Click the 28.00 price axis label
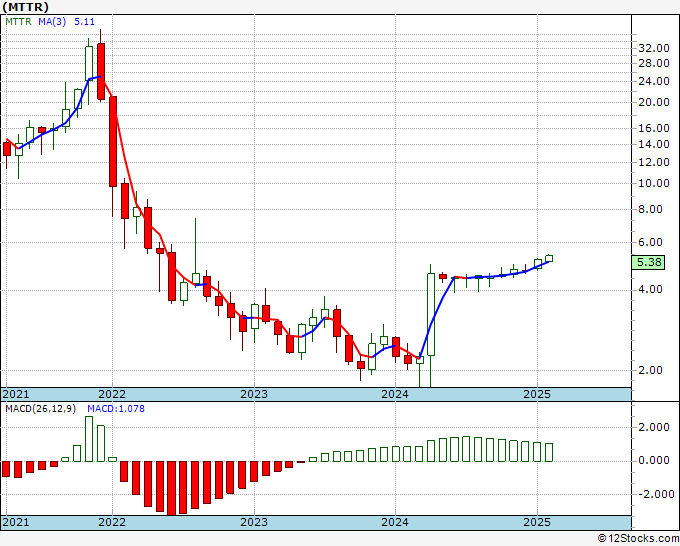 [x=654, y=63]
